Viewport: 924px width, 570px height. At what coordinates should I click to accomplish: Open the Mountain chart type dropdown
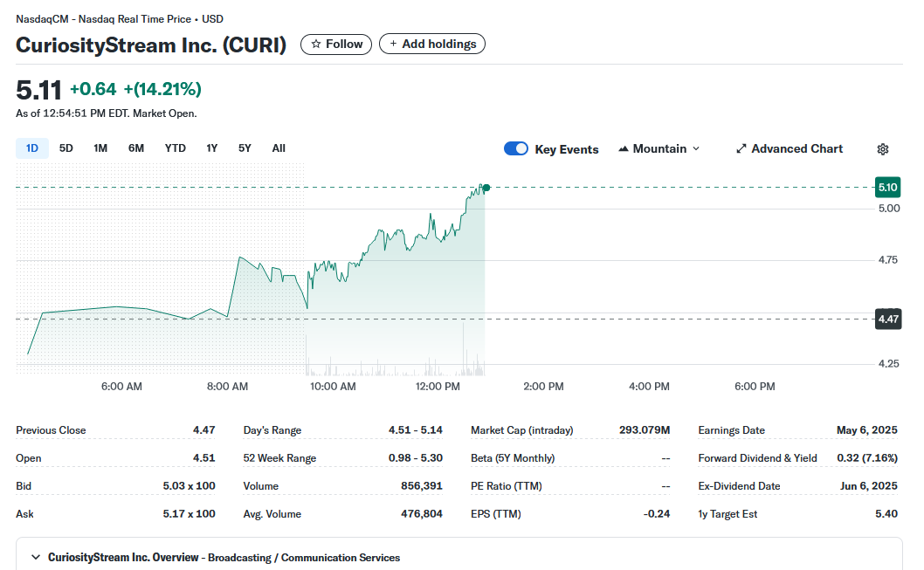click(659, 149)
